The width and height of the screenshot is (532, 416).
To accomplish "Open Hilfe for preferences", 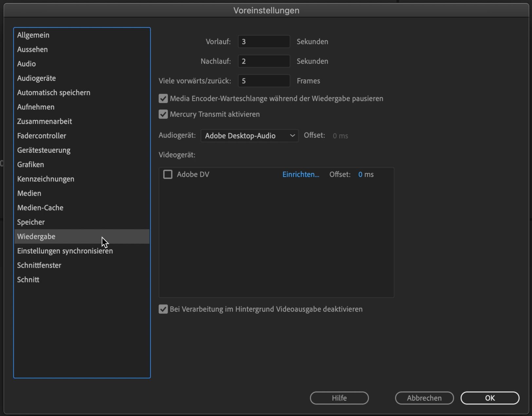I will coord(339,398).
